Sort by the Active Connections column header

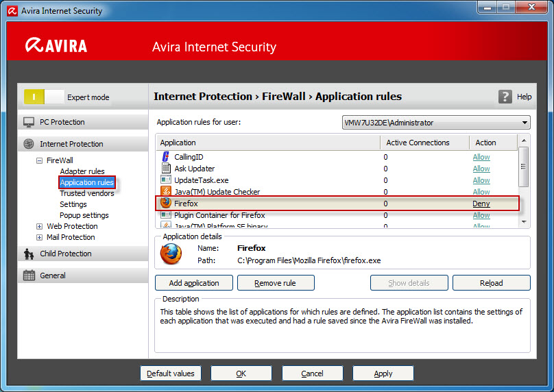pyautogui.click(x=424, y=143)
